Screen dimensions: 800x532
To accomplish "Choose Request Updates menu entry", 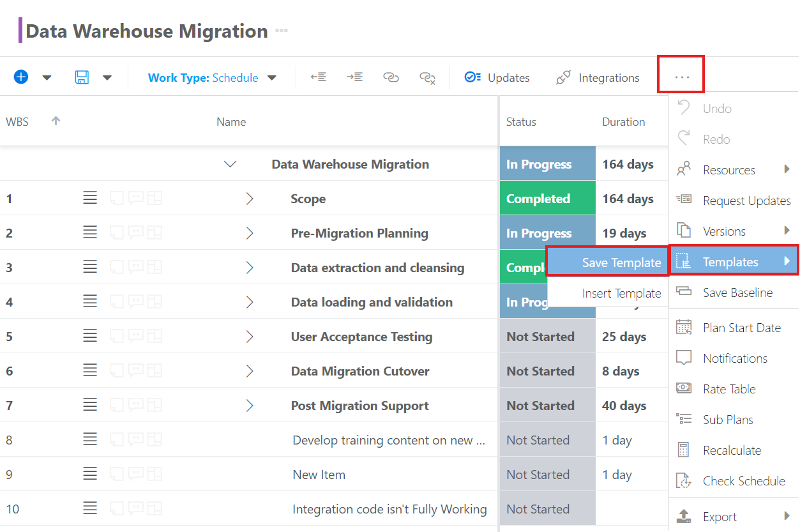I will click(x=733, y=201).
